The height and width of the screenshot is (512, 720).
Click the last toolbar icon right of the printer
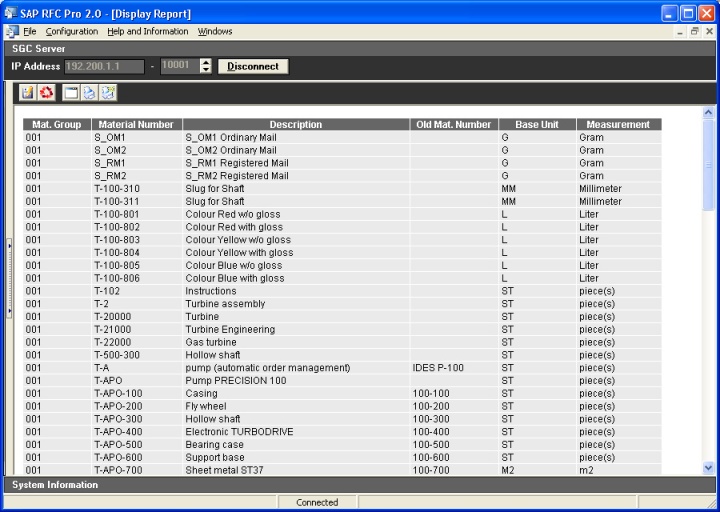[108, 92]
